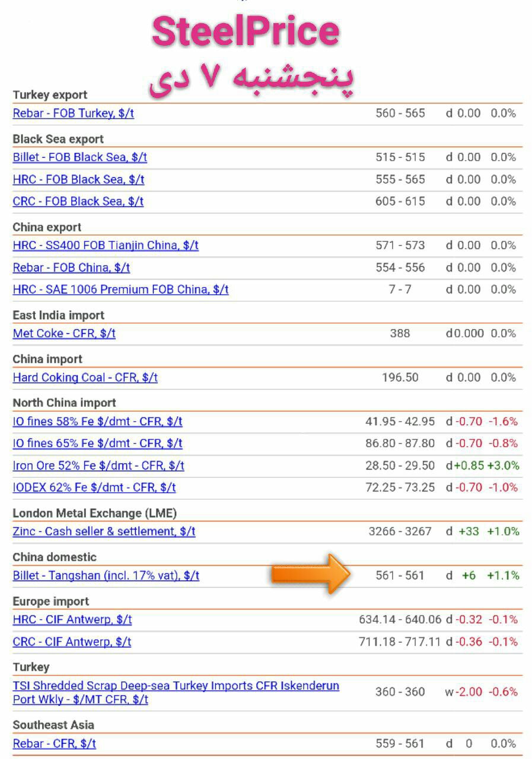532x759 pixels.
Task: Open HRC - SAE 1006 Premium FOB China
Action: 120,289
